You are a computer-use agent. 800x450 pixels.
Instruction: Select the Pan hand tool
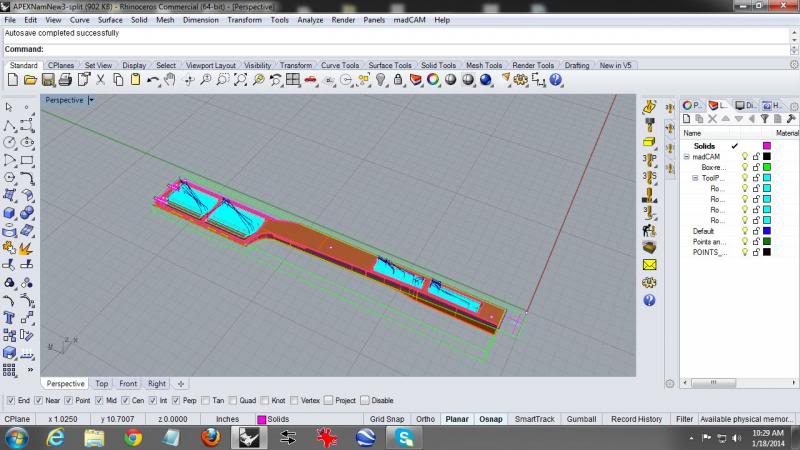tap(170, 80)
